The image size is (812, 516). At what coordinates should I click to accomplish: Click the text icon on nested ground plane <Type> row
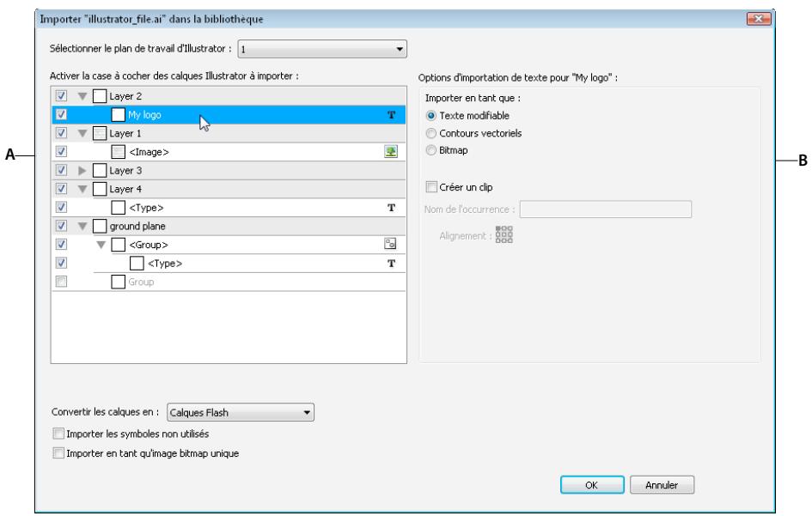pos(392,263)
